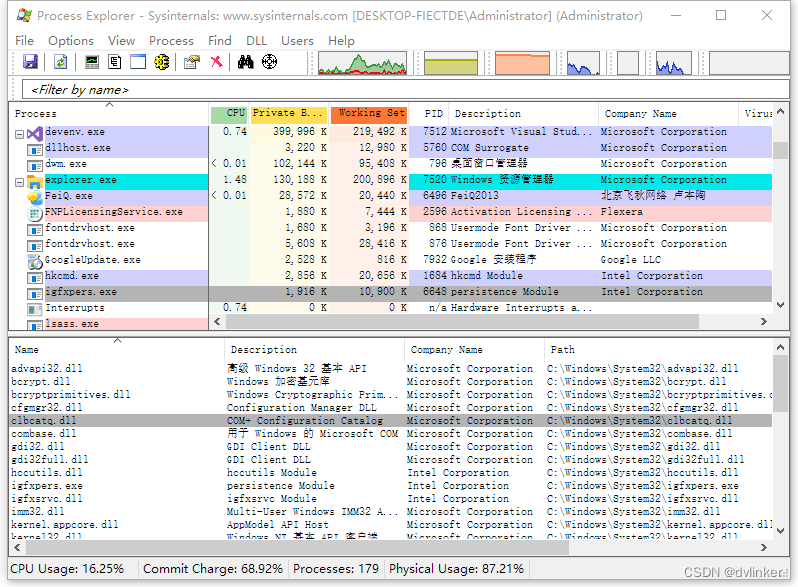Click the Visual Studio icon beside devenv.exe
Screen dimensions: 798x587
point(35,134)
